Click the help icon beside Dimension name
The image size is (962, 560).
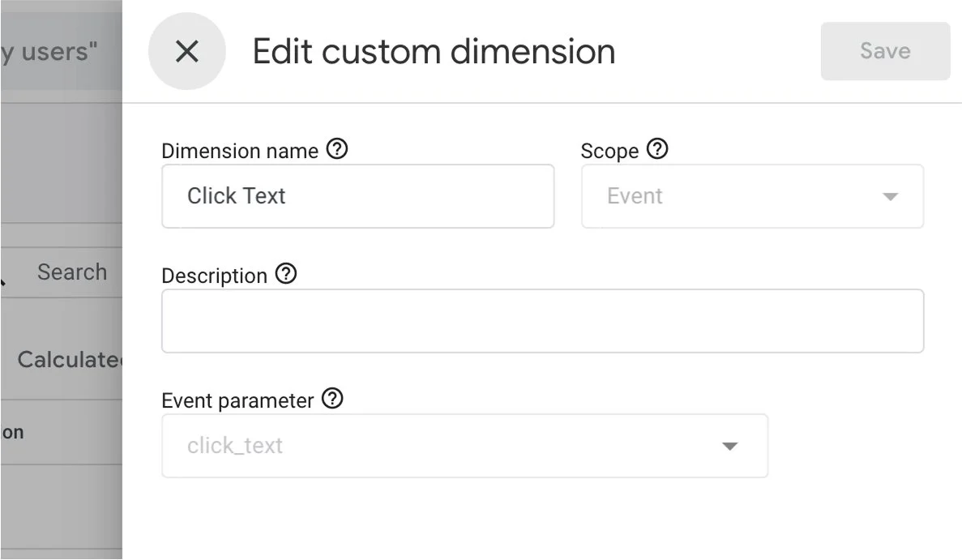tap(336, 149)
